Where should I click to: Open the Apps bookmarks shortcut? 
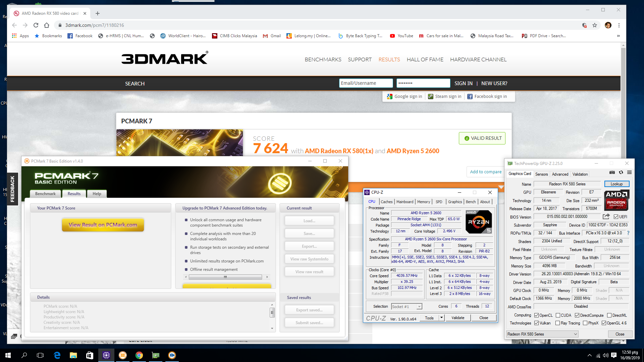coord(20,36)
